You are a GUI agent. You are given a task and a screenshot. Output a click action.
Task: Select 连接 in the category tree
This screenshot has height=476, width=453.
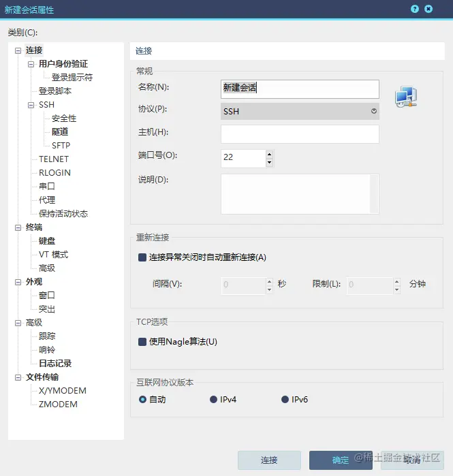[34, 50]
